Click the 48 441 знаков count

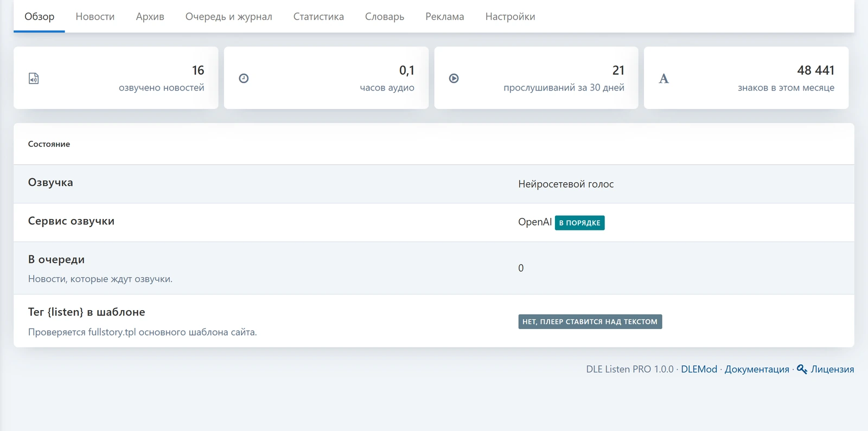(x=815, y=70)
